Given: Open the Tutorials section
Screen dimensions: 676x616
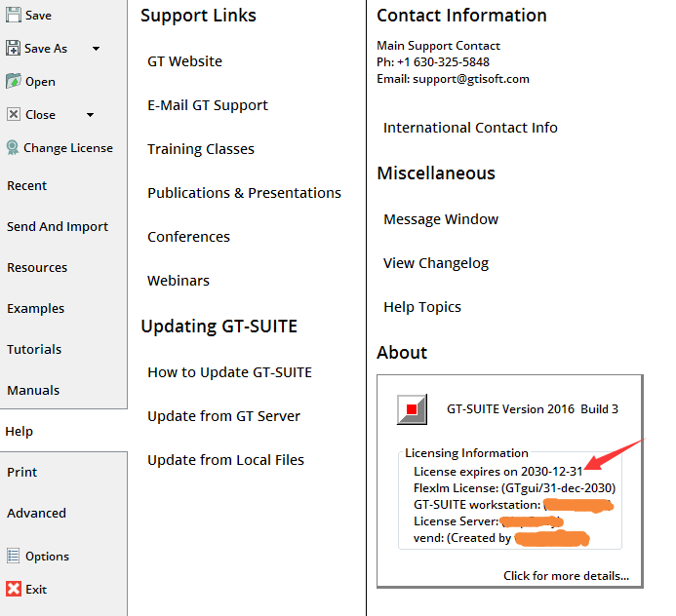Looking at the screenshot, I should click(x=34, y=349).
